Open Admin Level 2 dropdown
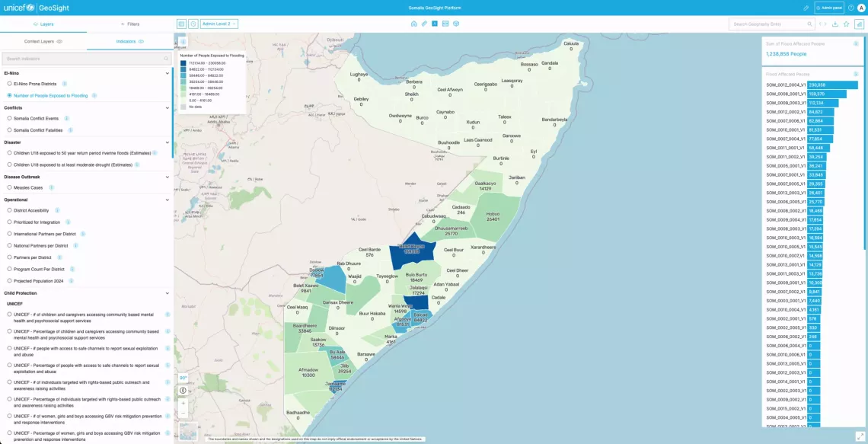 click(219, 24)
